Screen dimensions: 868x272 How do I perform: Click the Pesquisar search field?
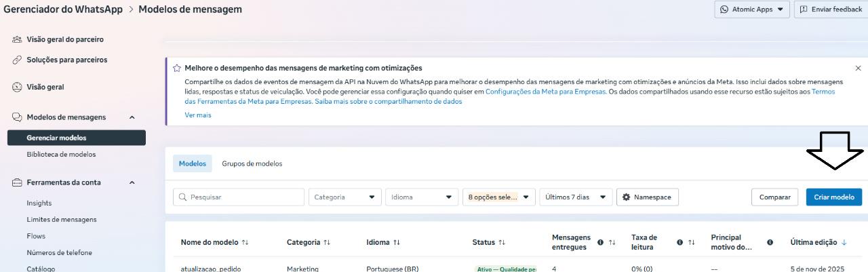tap(239, 197)
